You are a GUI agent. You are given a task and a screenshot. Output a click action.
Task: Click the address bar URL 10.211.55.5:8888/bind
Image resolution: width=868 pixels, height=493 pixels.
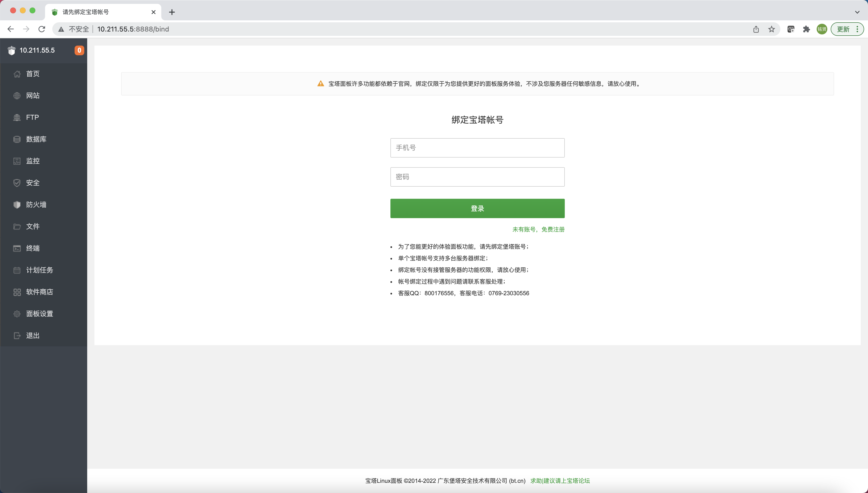(133, 30)
